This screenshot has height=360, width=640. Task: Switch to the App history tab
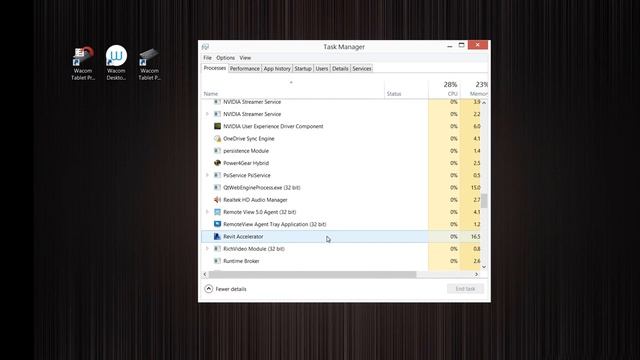pyautogui.click(x=277, y=69)
